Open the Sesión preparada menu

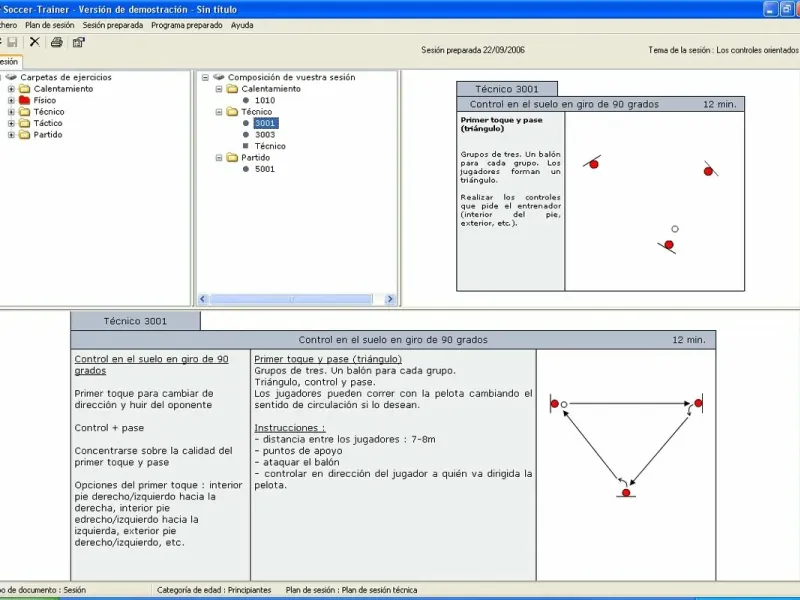[113, 25]
